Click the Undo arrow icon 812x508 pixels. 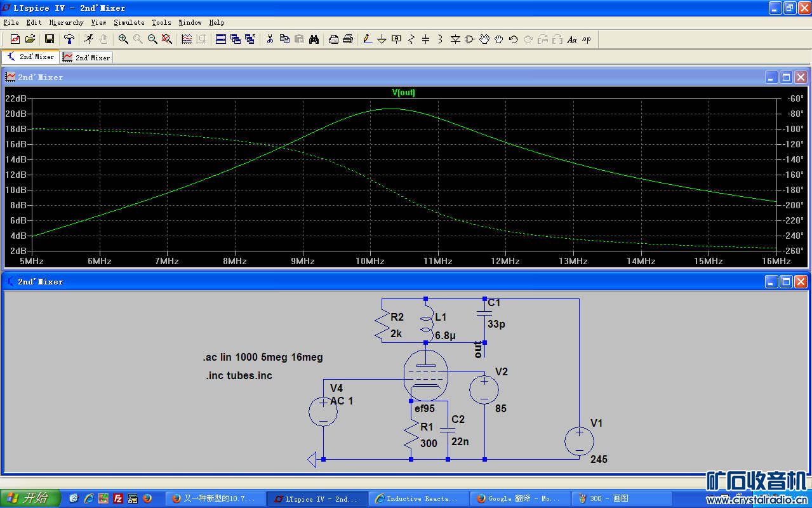click(x=514, y=39)
